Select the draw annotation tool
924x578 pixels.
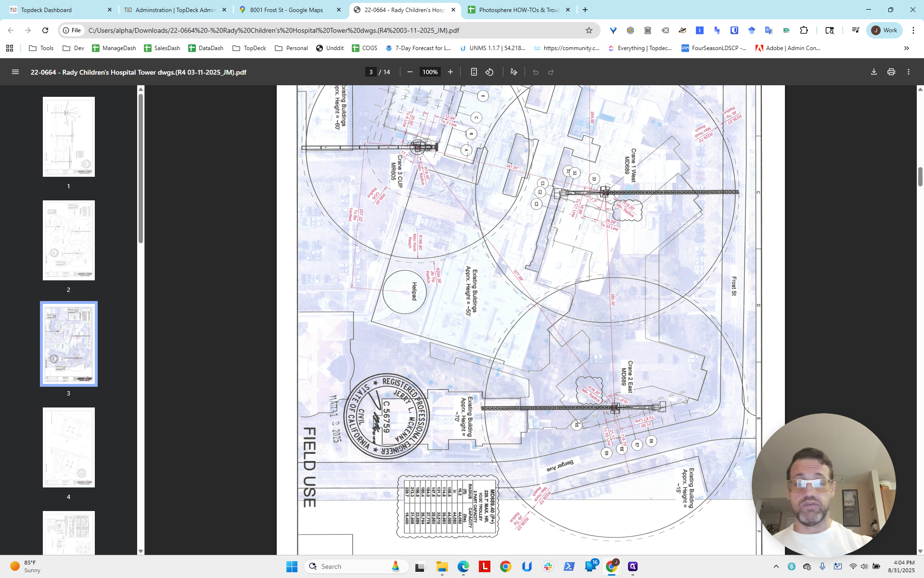(513, 72)
